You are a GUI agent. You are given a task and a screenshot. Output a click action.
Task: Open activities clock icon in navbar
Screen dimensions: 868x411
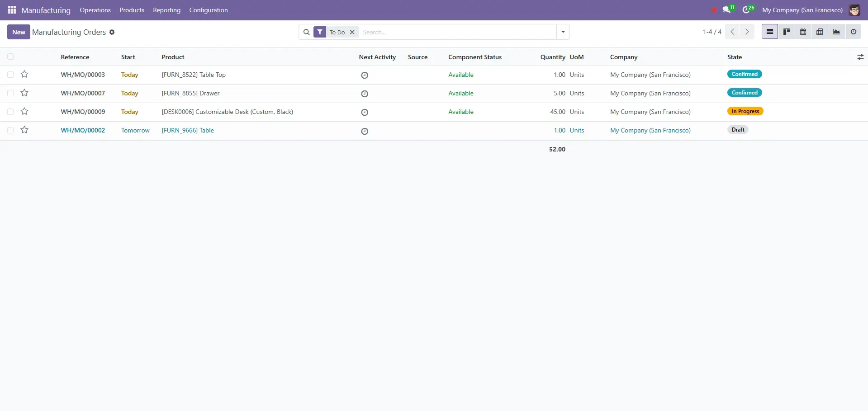(746, 10)
